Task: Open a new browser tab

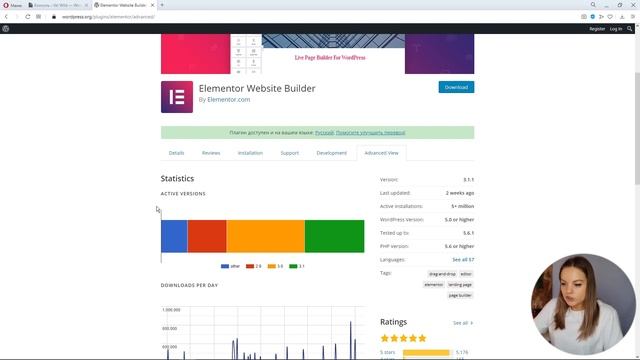Action: coord(162,5)
